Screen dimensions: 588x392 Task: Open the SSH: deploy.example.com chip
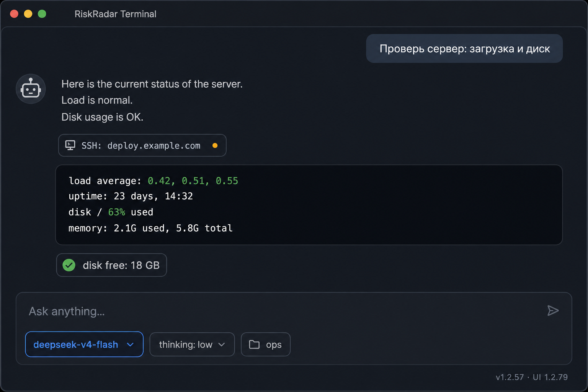(x=142, y=145)
